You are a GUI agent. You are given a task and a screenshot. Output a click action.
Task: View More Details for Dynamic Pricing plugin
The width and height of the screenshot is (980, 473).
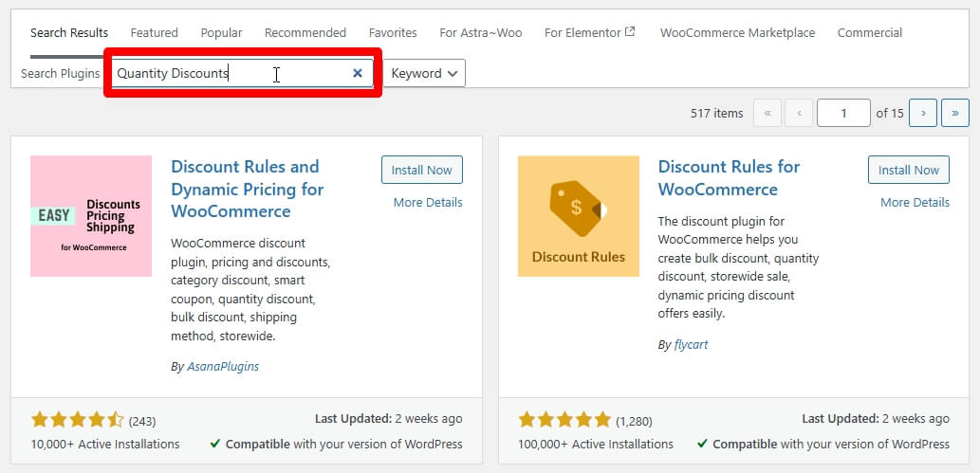(x=428, y=203)
